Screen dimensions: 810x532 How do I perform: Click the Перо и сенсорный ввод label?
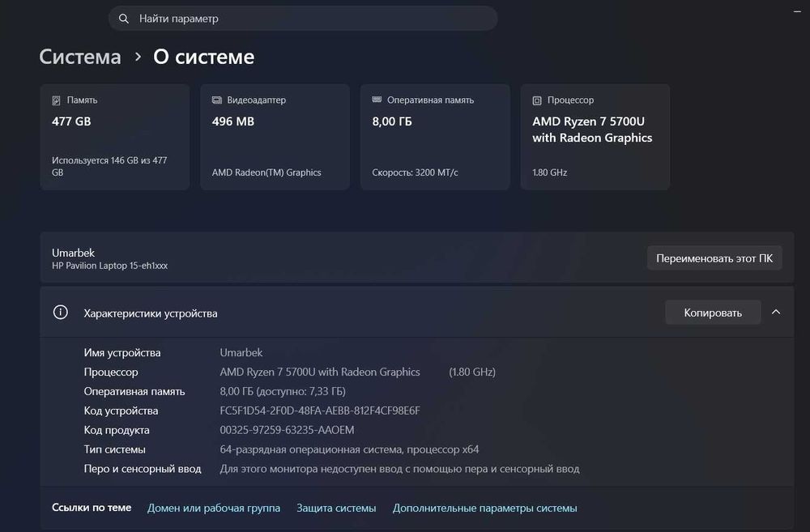click(143, 469)
